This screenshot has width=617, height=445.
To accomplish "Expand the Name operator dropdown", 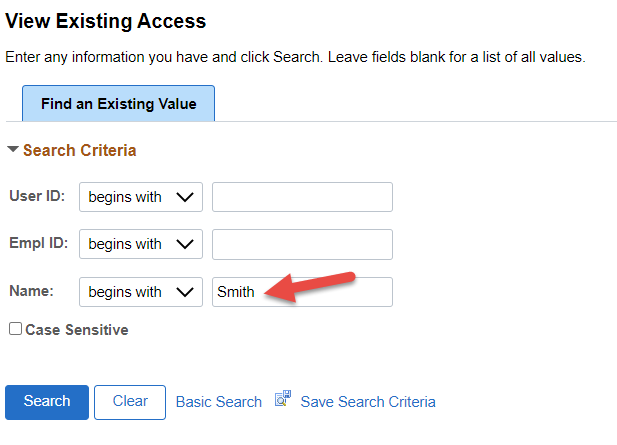I will 141,292.
